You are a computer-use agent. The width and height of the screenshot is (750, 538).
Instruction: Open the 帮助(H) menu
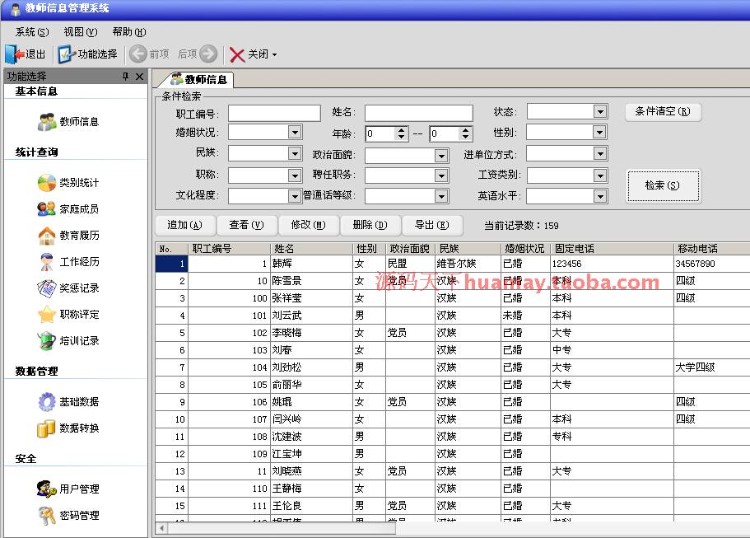[x=129, y=32]
